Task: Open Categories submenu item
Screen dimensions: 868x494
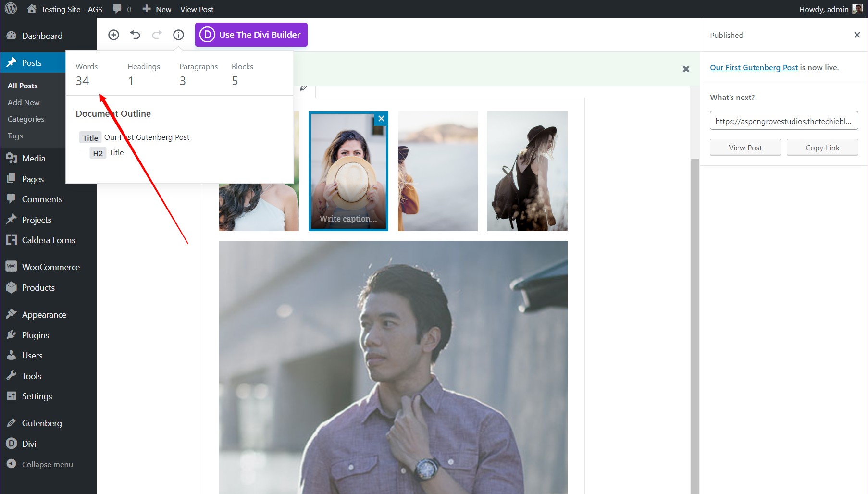Action: [x=26, y=119]
